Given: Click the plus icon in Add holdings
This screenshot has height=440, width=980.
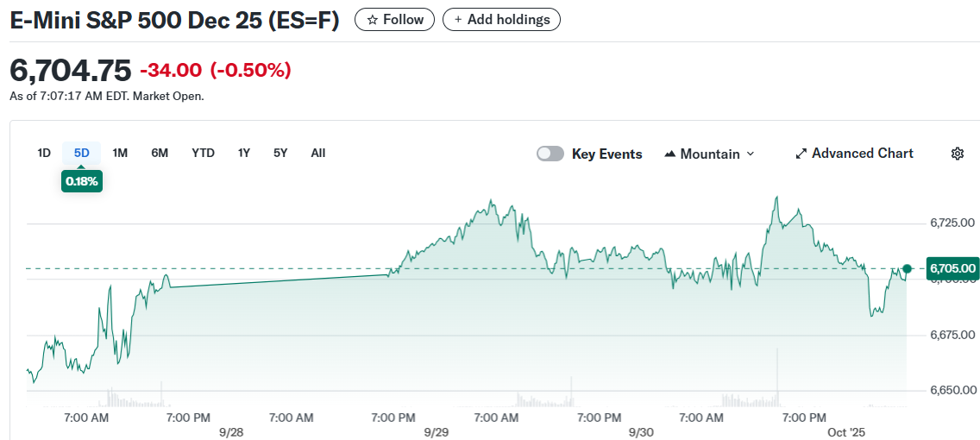Looking at the screenshot, I should (x=458, y=20).
